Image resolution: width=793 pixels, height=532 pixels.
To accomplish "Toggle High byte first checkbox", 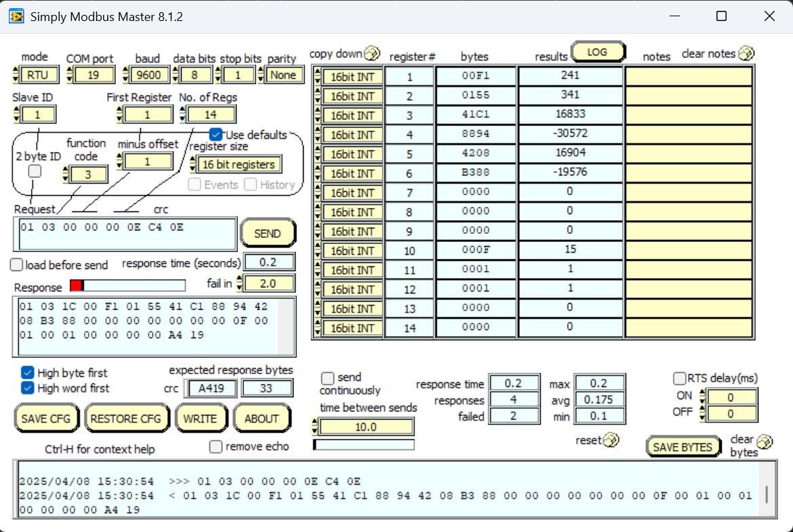I will click(28, 373).
